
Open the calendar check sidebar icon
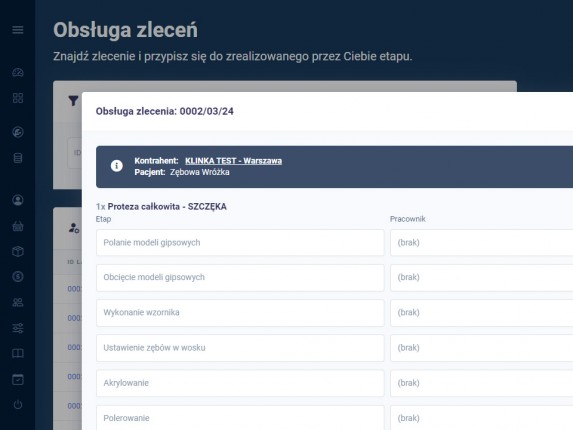tap(18, 379)
